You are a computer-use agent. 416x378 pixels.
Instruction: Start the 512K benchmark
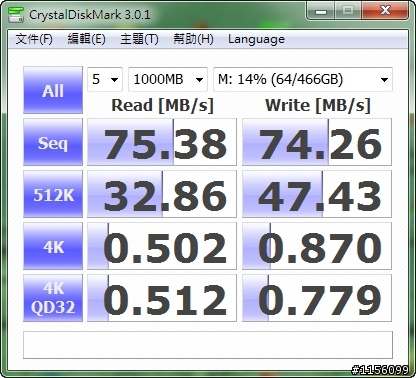(53, 194)
